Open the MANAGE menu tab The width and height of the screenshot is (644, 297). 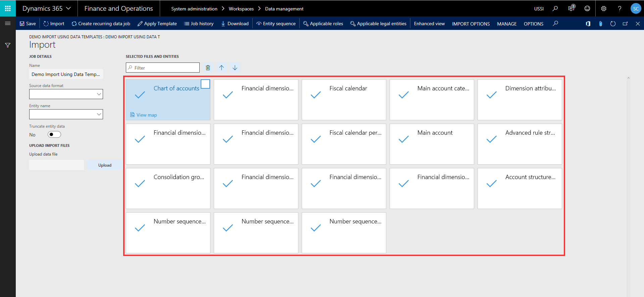[506, 24]
